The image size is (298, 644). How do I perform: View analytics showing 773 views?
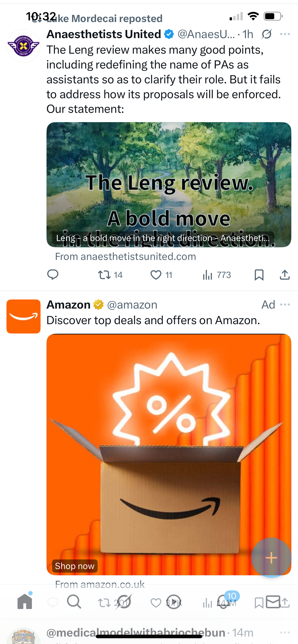[x=217, y=275]
